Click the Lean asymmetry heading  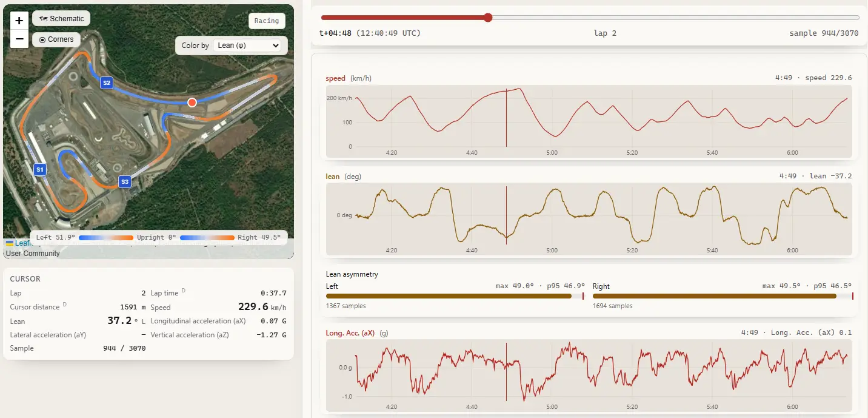[x=352, y=274]
